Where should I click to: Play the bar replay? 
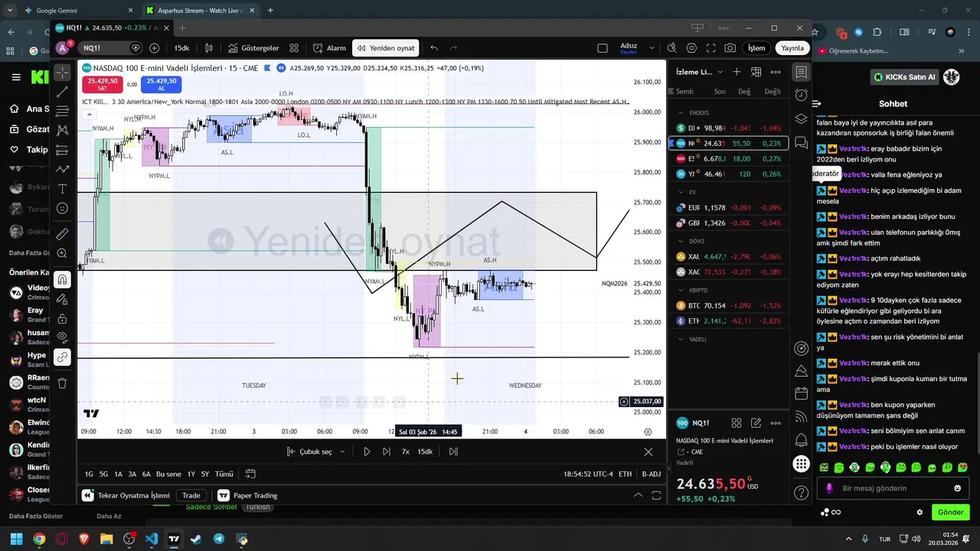coord(367,452)
